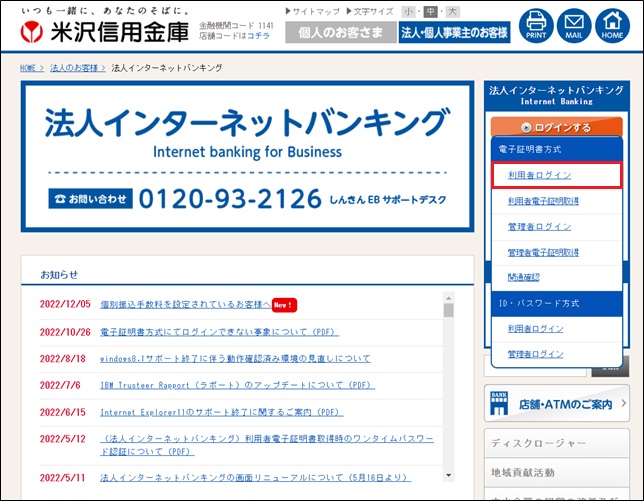
Task: Click the bank icon for 店舗・ATMのご案内
Action: 500,405
